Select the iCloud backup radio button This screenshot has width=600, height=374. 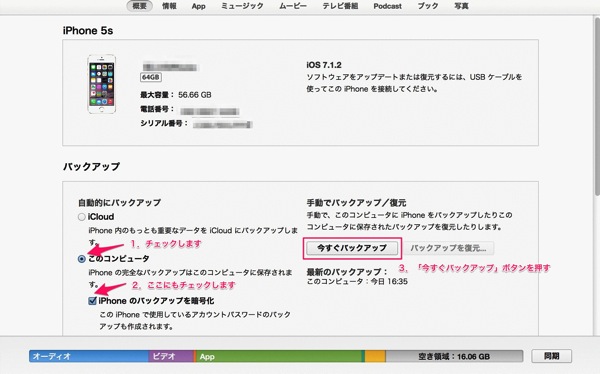tap(82, 217)
